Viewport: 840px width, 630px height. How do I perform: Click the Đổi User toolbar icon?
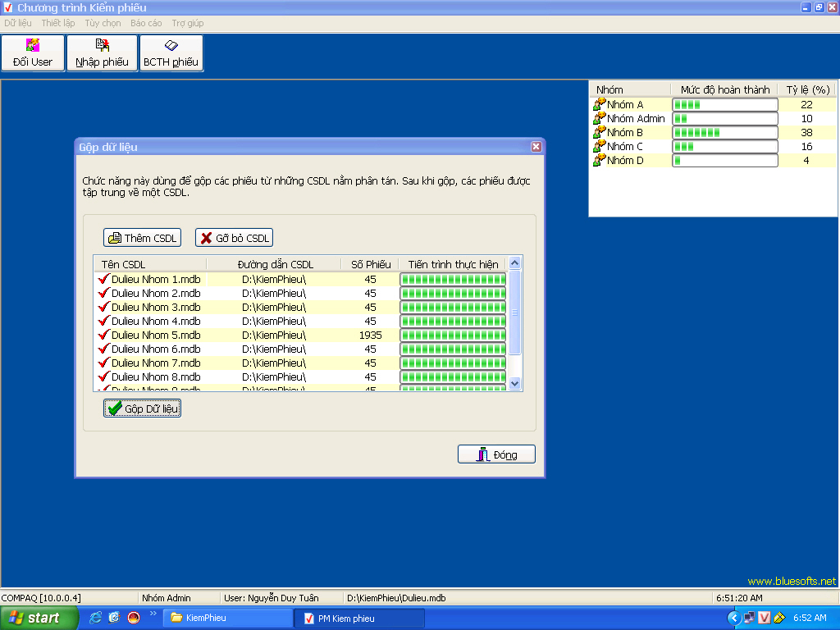tap(33, 46)
